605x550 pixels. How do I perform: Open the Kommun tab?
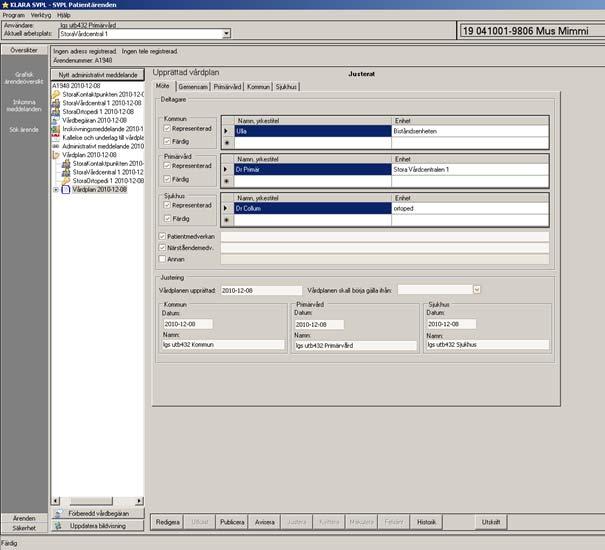(258, 87)
